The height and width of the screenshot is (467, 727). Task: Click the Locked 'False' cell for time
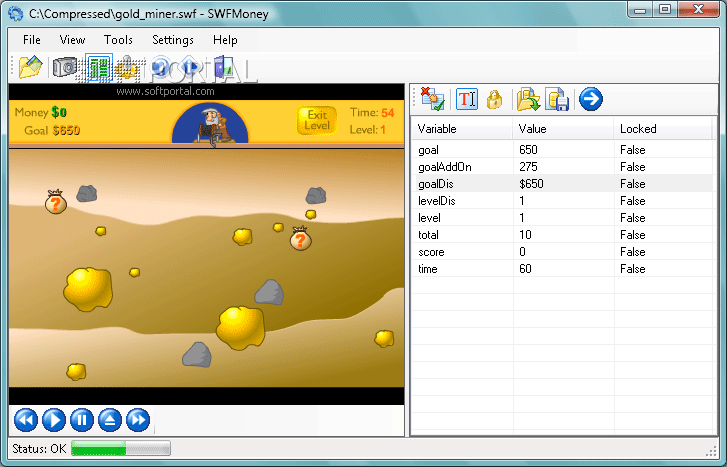[632, 269]
